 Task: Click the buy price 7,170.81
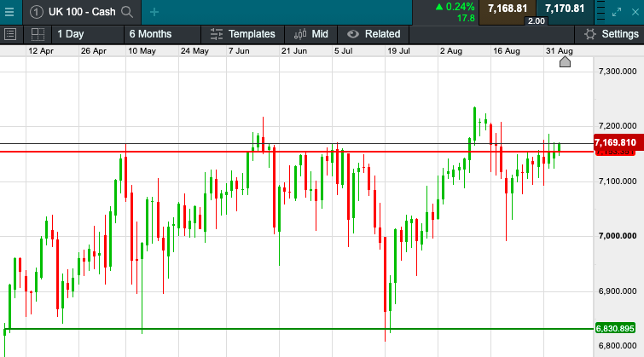565,9
